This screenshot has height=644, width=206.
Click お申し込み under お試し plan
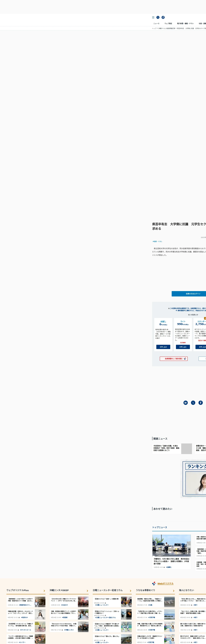click(163, 347)
